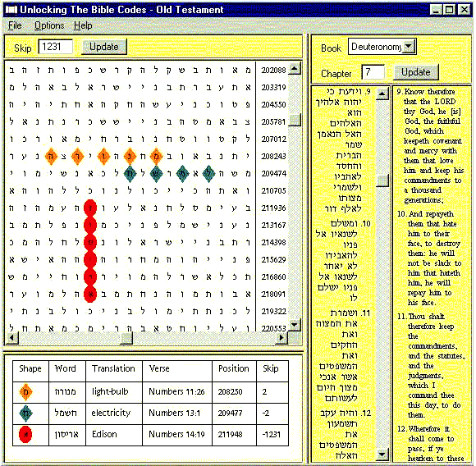Click Hebrew verse pane scrollbar thumb

coord(382,180)
